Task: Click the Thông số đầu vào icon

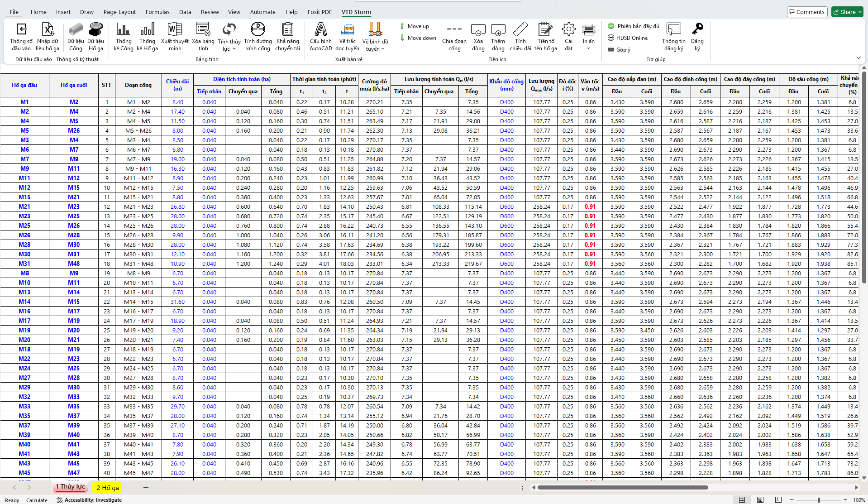Action: click(21, 30)
